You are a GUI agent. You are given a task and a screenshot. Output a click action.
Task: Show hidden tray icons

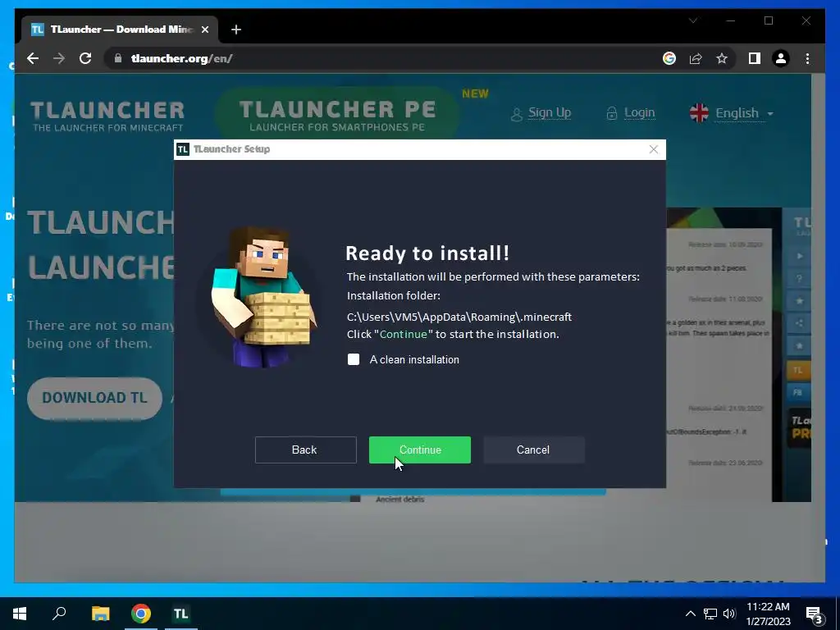pos(691,614)
